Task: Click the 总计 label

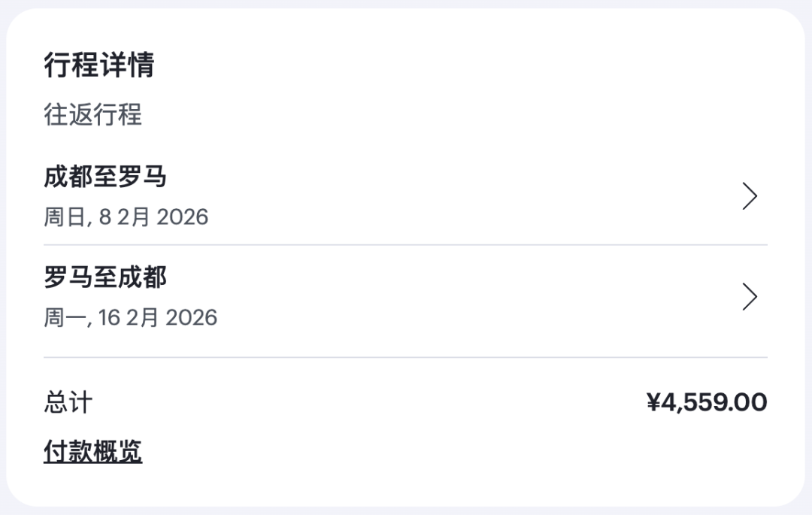Action: pos(68,403)
